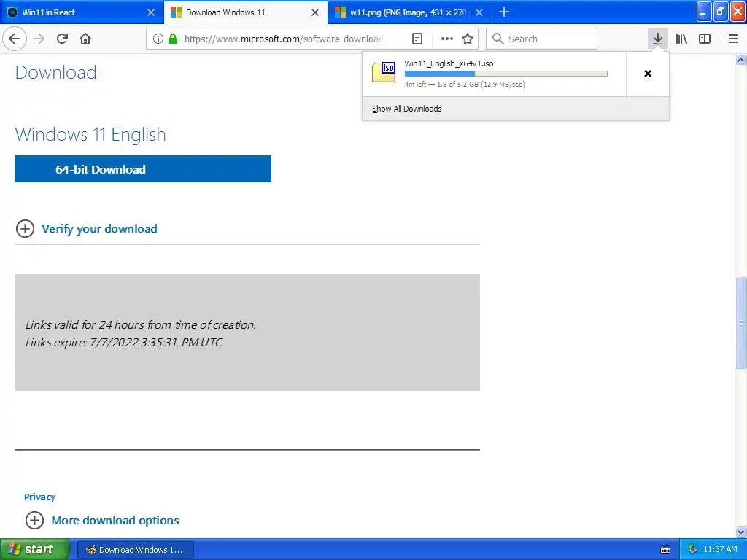Viewport: 747px width, 560px height.
Task: Close the Win11 in React tab
Action: pyautogui.click(x=151, y=12)
